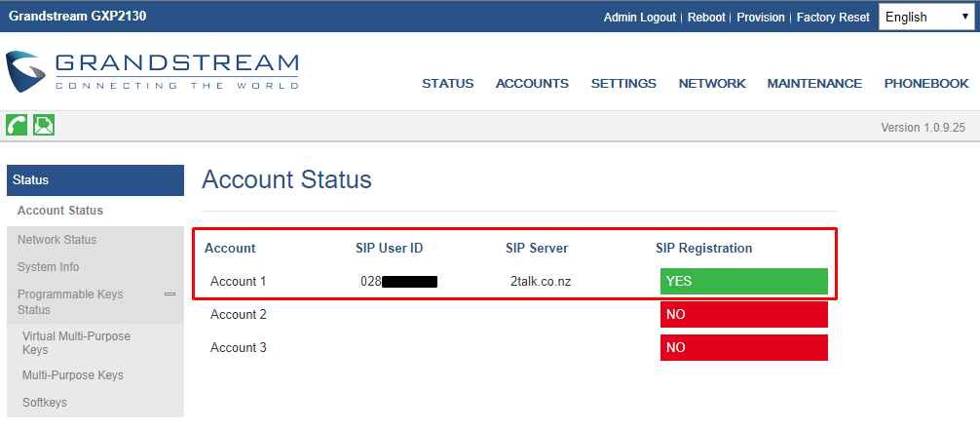980x431 pixels.
Task: Collapse the Programmable Keys Status section
Action: pos(170,294)
